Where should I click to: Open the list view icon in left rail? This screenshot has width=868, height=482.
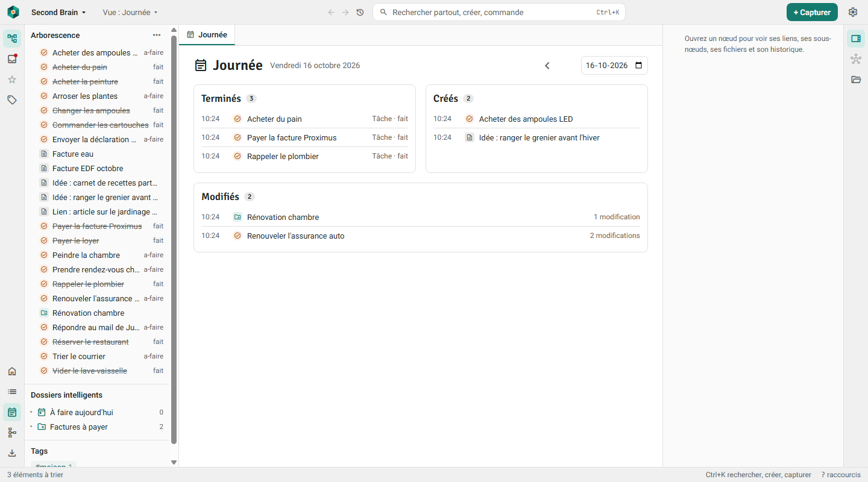click(12, 392)
